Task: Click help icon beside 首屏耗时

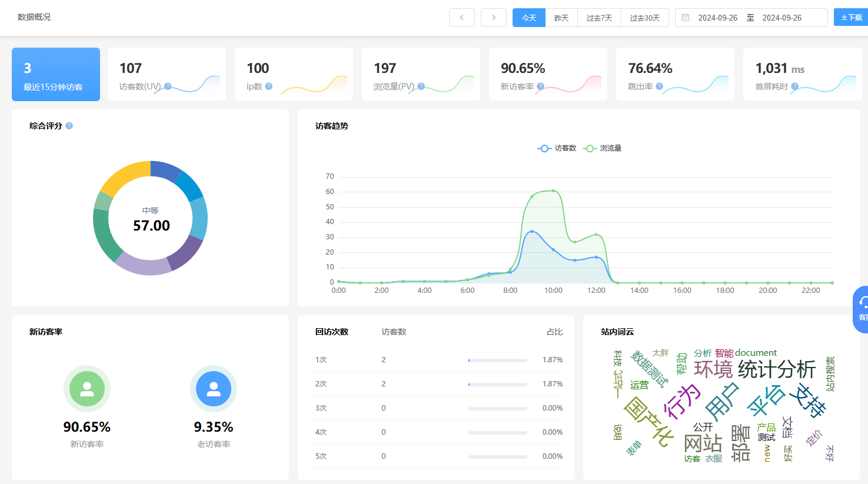Action: (x=794, y=86)
